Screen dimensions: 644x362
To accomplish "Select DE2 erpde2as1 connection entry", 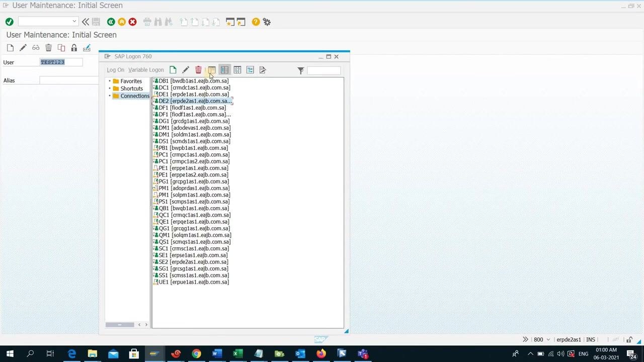I will point(192,101).
